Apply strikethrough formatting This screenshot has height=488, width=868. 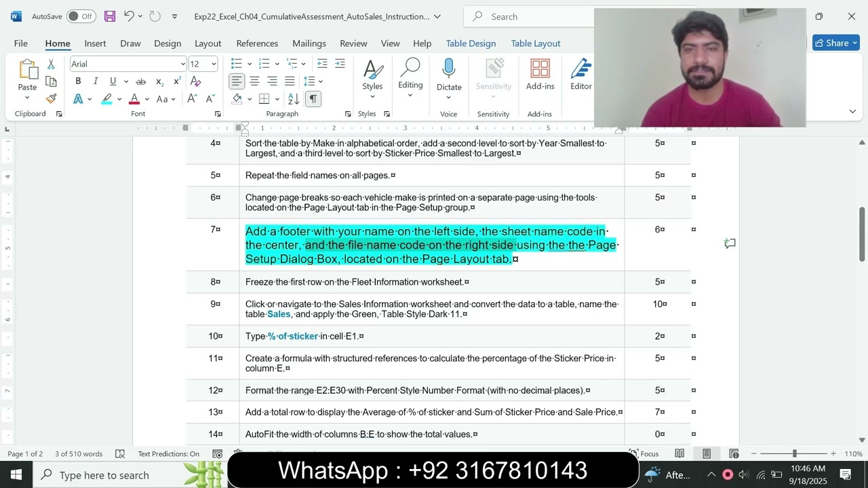[x=141, y=81]
